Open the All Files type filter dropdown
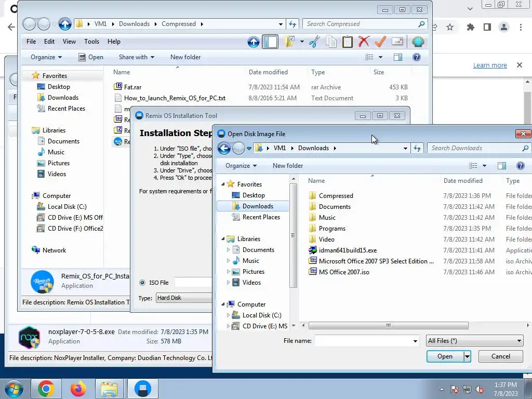 pyautogui.click(x=475, y=341)
